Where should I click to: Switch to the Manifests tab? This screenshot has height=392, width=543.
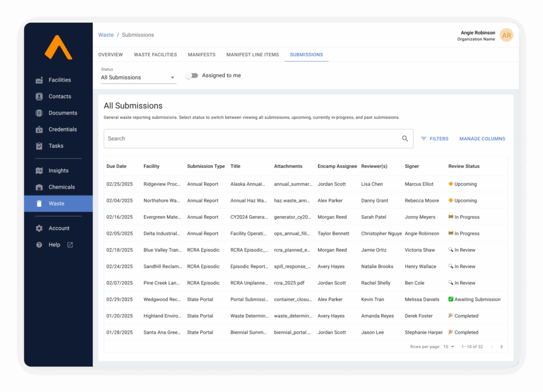[x=202, y=55]
